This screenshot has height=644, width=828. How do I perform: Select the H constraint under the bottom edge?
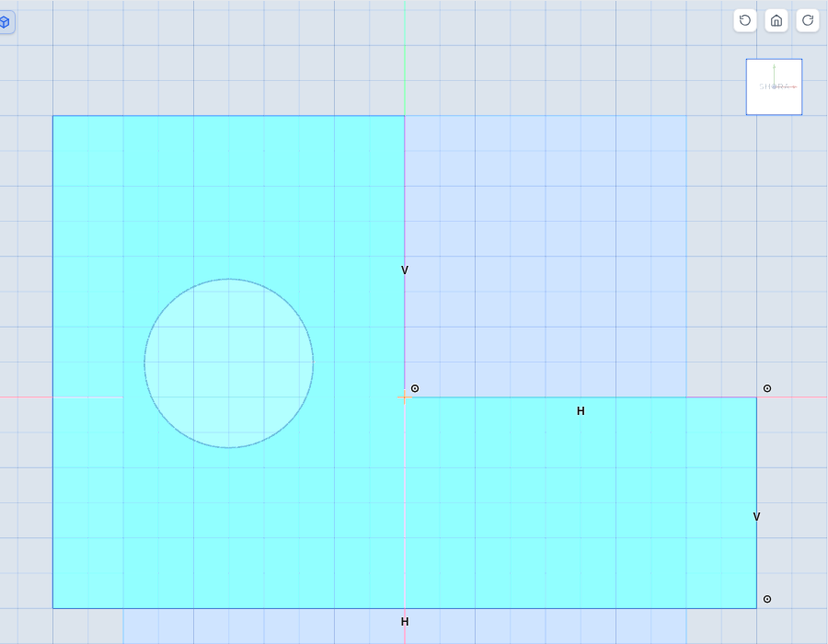coord(405,622)
